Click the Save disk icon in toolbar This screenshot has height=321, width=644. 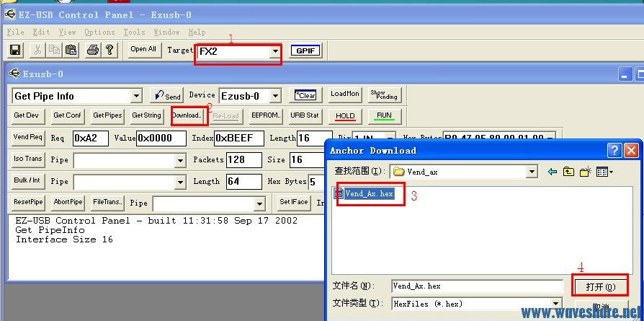[x=15, y=50]
